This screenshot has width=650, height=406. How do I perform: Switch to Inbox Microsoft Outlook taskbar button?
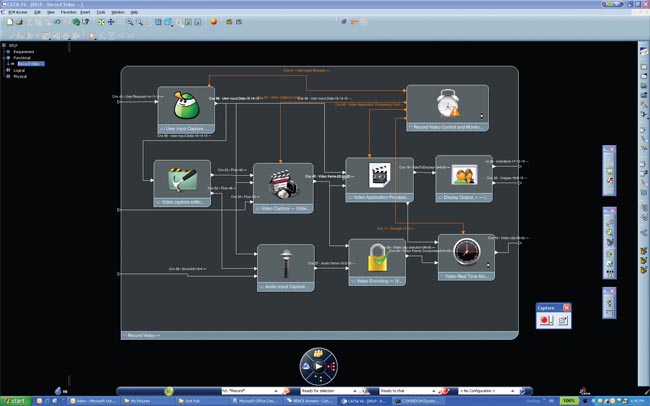(94, 401)
